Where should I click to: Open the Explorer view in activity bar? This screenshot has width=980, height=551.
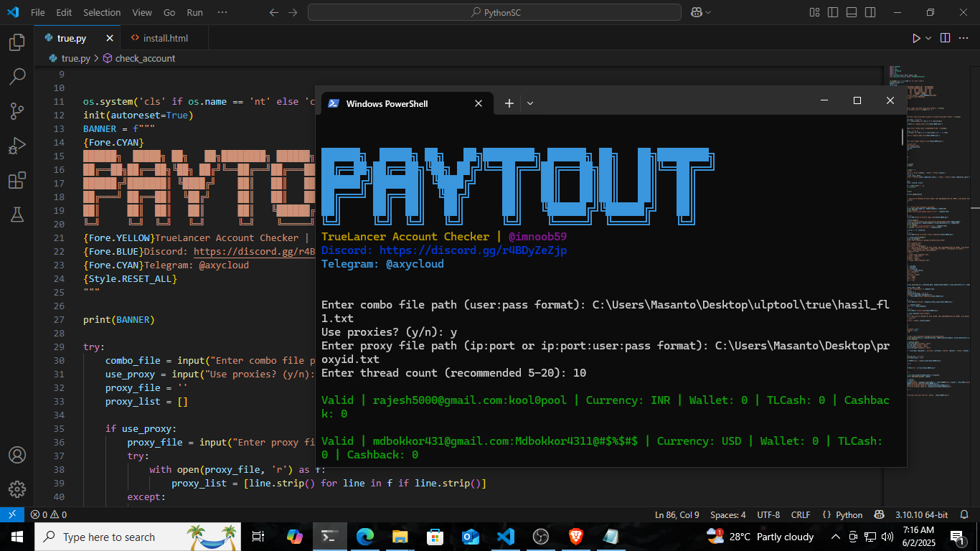coord(17,43)
